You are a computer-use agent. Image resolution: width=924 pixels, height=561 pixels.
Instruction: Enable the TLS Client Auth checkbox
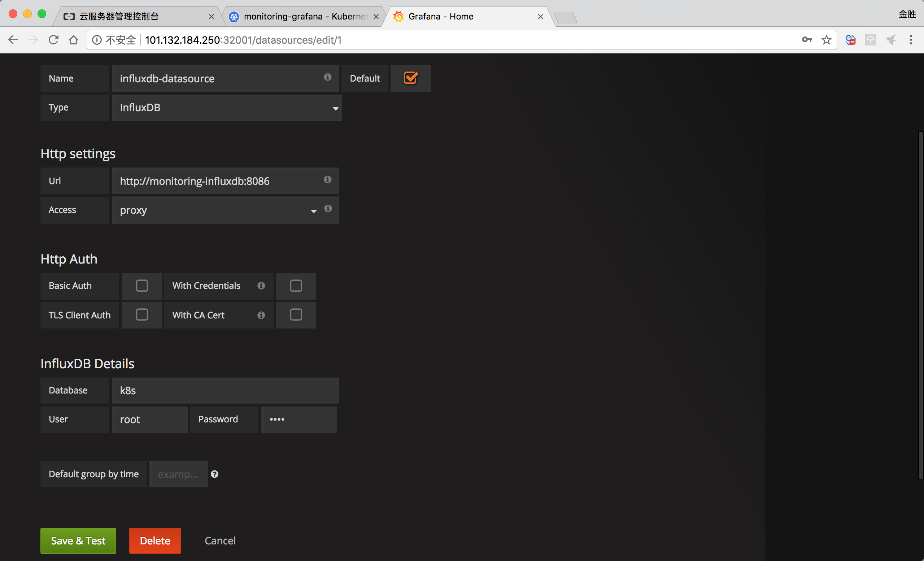point(142,315)
